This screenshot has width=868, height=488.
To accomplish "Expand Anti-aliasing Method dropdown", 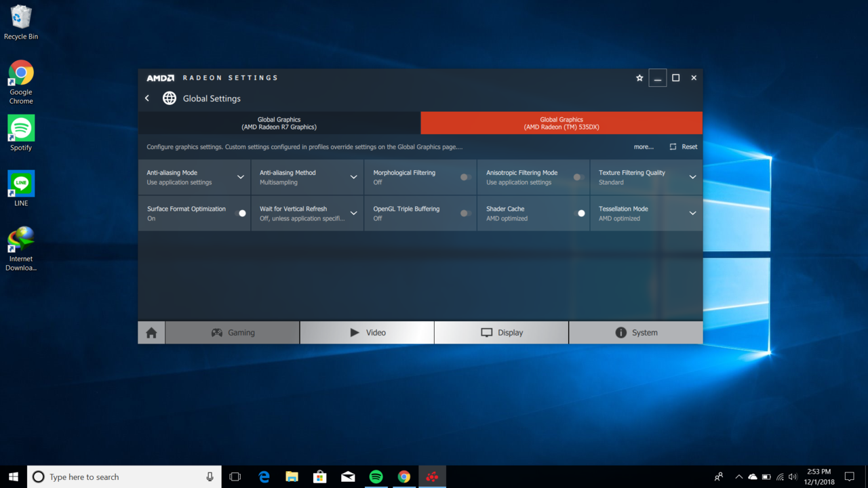I will (353, 177).
